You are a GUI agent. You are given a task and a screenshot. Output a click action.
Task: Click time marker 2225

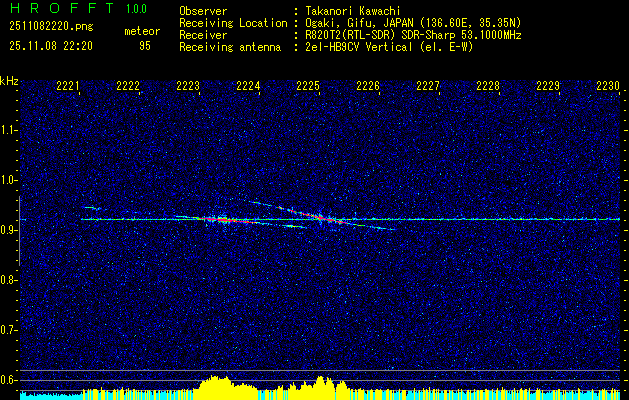click(308, 86)
